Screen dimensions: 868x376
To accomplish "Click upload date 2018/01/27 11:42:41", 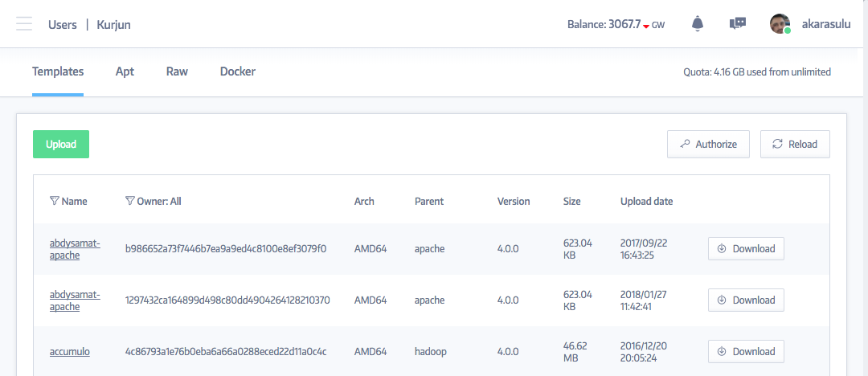I will 644,300.
